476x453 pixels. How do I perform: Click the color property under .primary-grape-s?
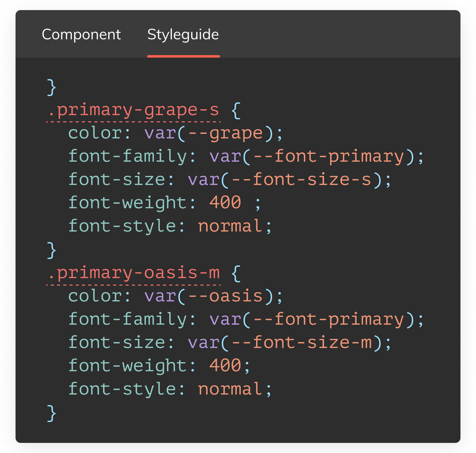[95, 133]
